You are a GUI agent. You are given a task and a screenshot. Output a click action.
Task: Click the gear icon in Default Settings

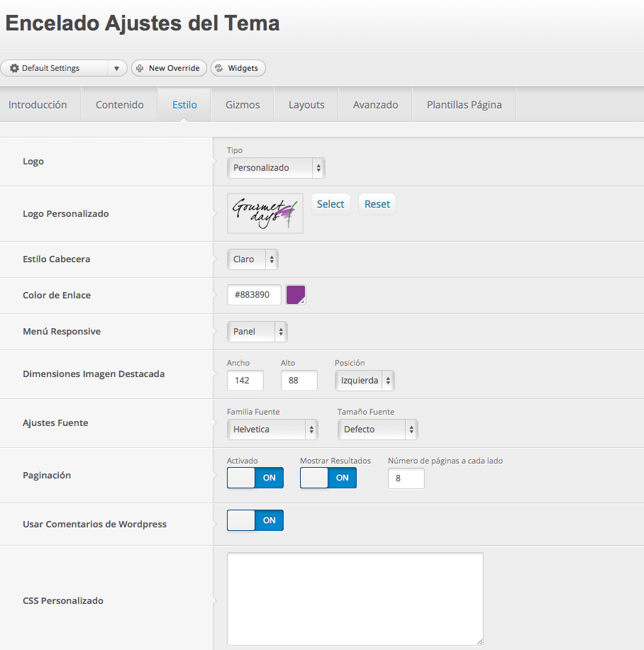coord(14,68)
